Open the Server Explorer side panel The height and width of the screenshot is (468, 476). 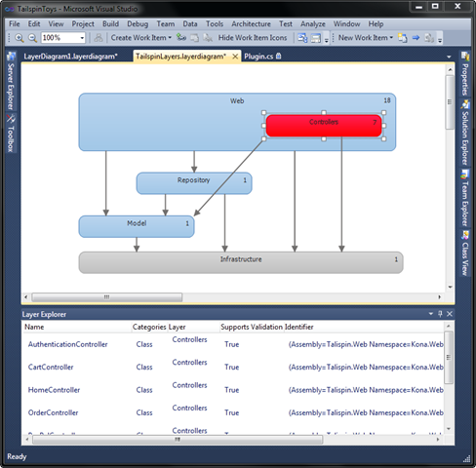click(x=11, y=81)
